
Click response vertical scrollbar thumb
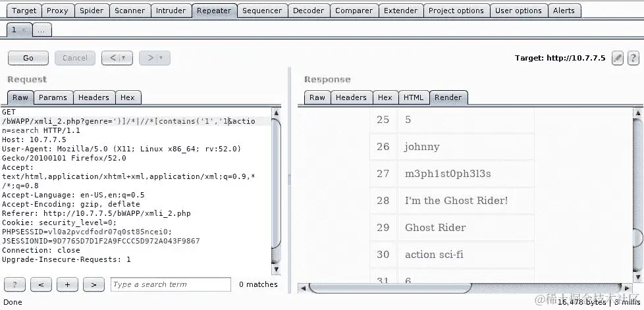tap(638, 238)
